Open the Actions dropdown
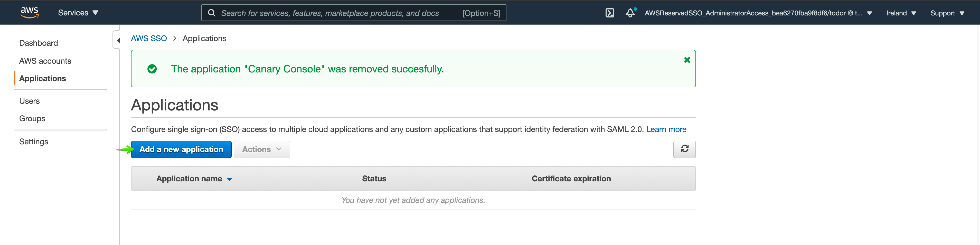Viewport: 980px width, 245px height. pos(261,149)
